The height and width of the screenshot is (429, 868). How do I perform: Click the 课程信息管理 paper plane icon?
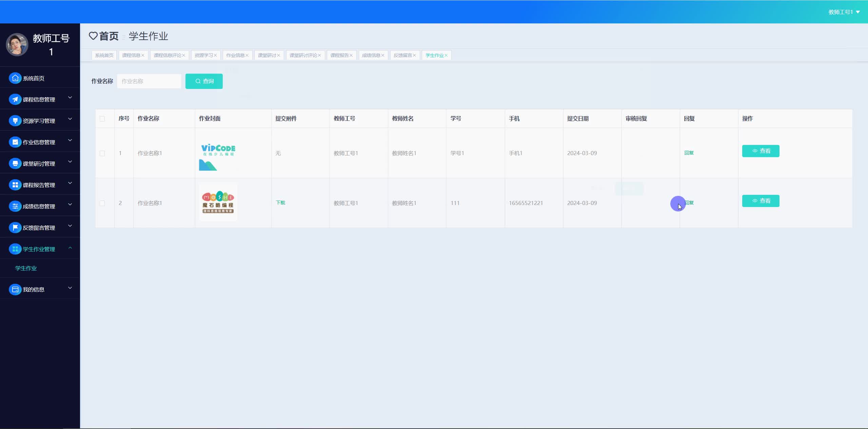click(15, 99)
